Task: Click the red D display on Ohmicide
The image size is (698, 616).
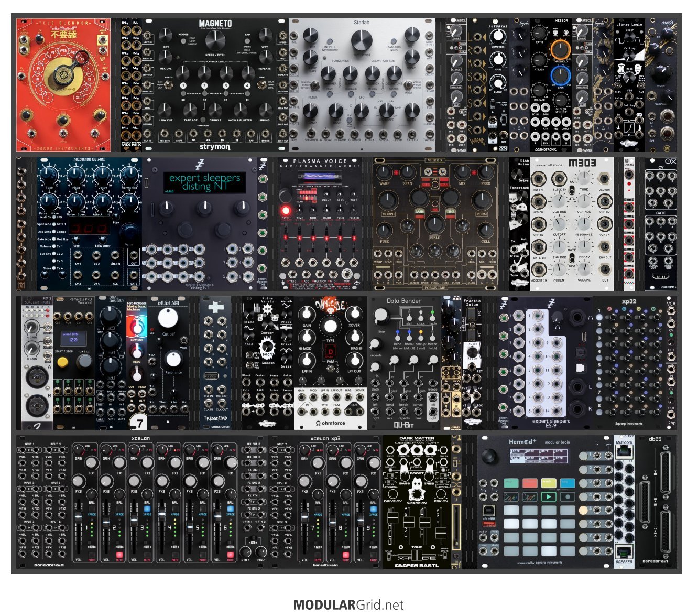Action: [331, 352]
